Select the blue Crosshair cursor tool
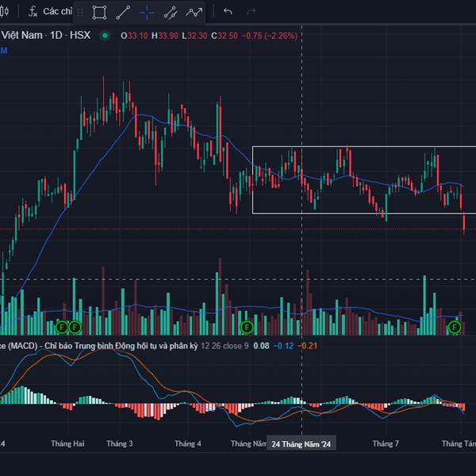The image size is (476, 476). [x=147, y=13]
